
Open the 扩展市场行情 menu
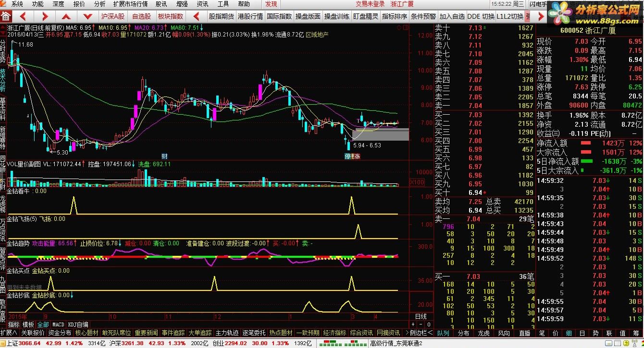point(130,4)
